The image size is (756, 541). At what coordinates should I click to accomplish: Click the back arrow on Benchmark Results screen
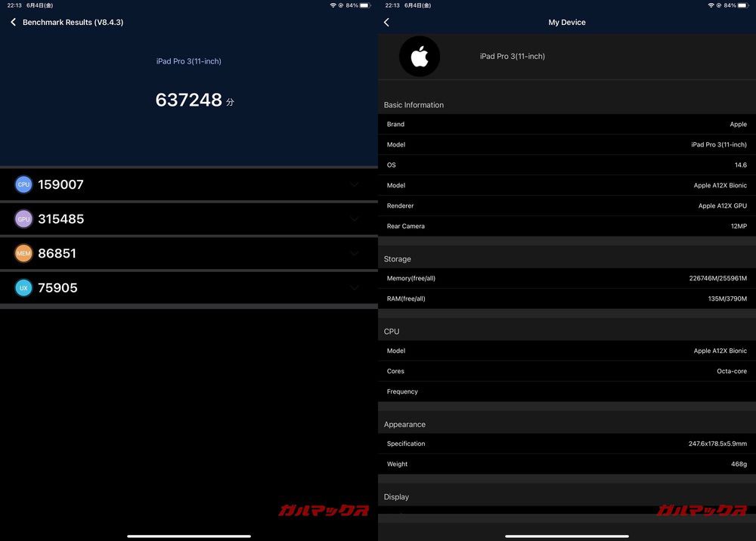tap(12, 22)
